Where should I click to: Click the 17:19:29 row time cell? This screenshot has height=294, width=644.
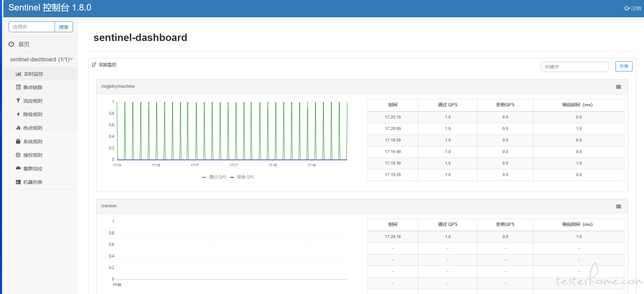393,175
